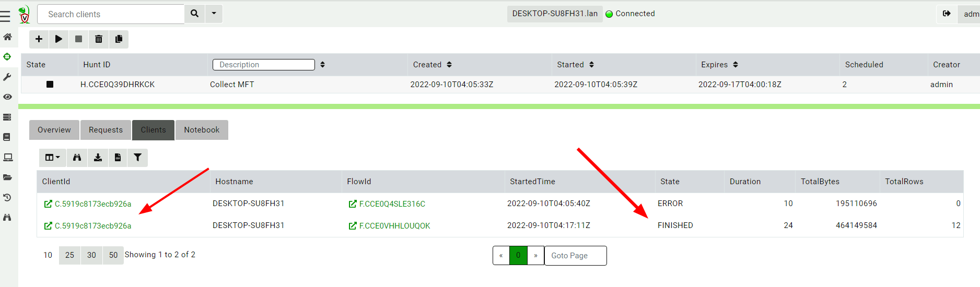Switch to the Requests tab
Image resolution: width=980 pixels, height=287 pixels.
point(106,130)
